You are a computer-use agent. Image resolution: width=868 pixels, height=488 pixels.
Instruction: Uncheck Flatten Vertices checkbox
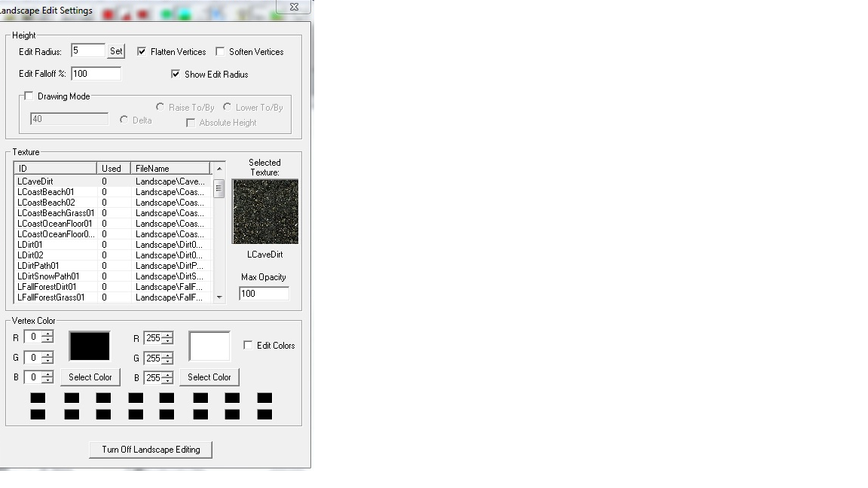click(142, 51)
